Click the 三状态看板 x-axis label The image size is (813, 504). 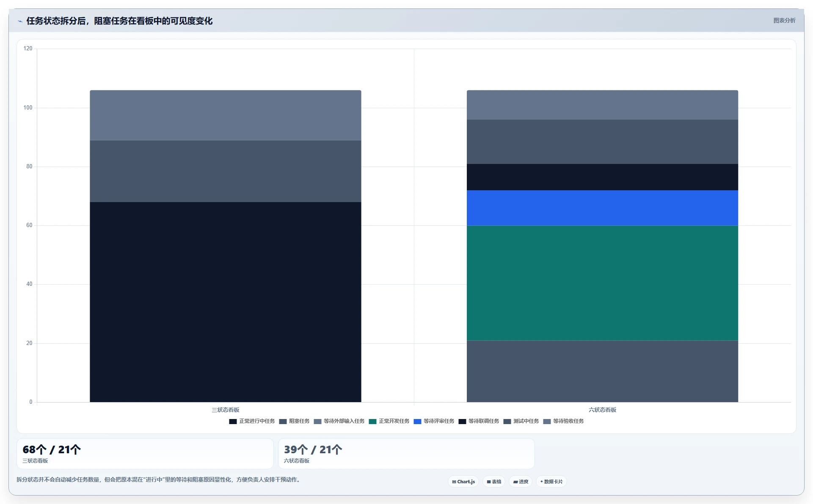[x=226, y=410]
